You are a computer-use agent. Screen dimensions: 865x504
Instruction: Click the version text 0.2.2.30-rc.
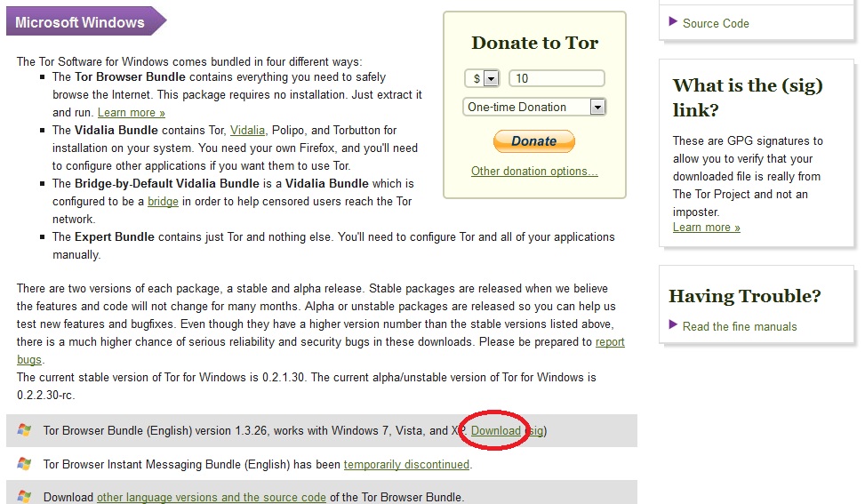coord(45,395)
